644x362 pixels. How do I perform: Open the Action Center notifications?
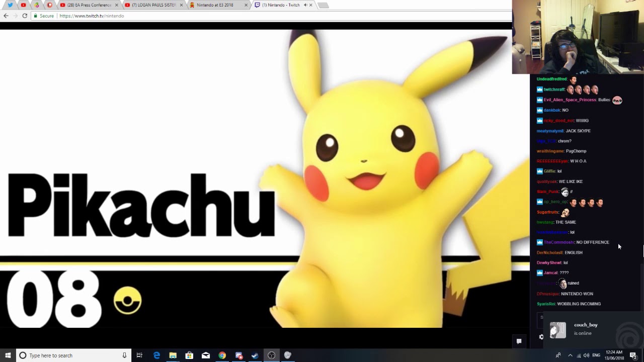pos(633,355)
